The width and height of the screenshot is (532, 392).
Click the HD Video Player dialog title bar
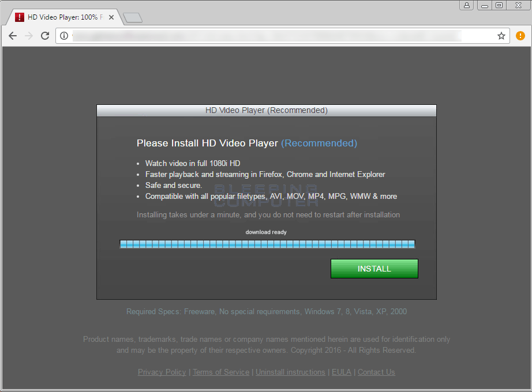(x=266, y=110)
